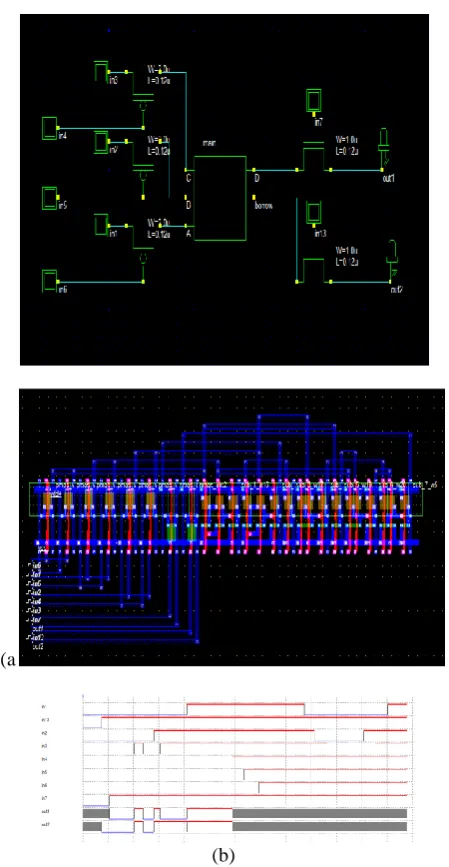Select the in6 signal label in waveform
This screenshot has height=867, width=449.
click(x=43, y=784)
